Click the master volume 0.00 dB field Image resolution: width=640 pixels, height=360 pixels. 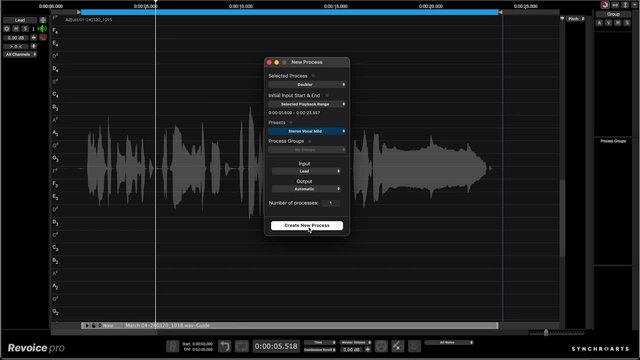pyautogui.click(x=351, y=350)
